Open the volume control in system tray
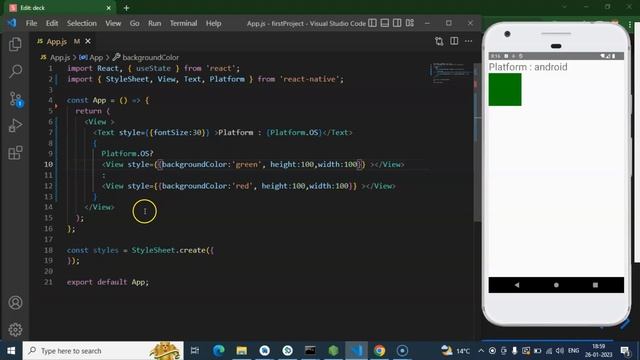The width and height of the screenshot is (640, 360). click(560, 351)
